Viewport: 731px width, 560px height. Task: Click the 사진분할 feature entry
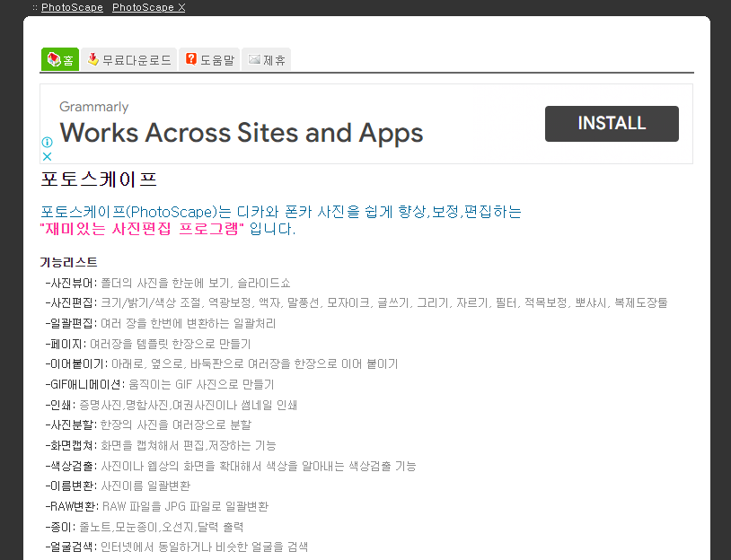148,424
